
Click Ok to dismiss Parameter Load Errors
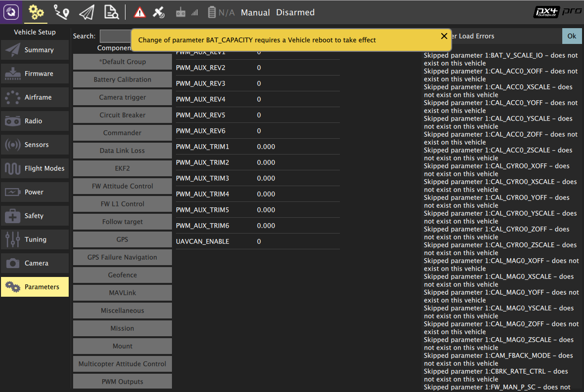[572, 36]
